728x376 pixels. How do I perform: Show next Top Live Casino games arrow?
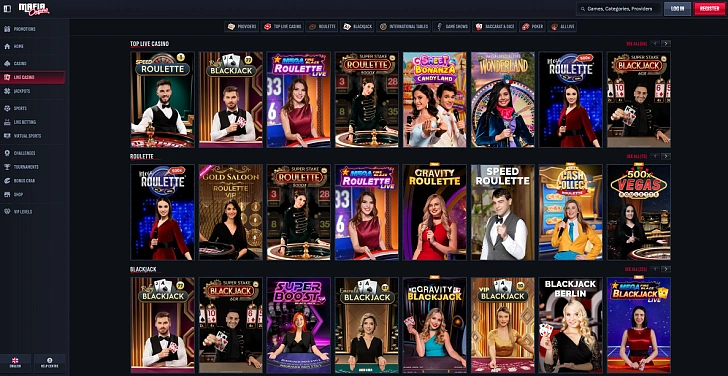click(x=666, y=44)
